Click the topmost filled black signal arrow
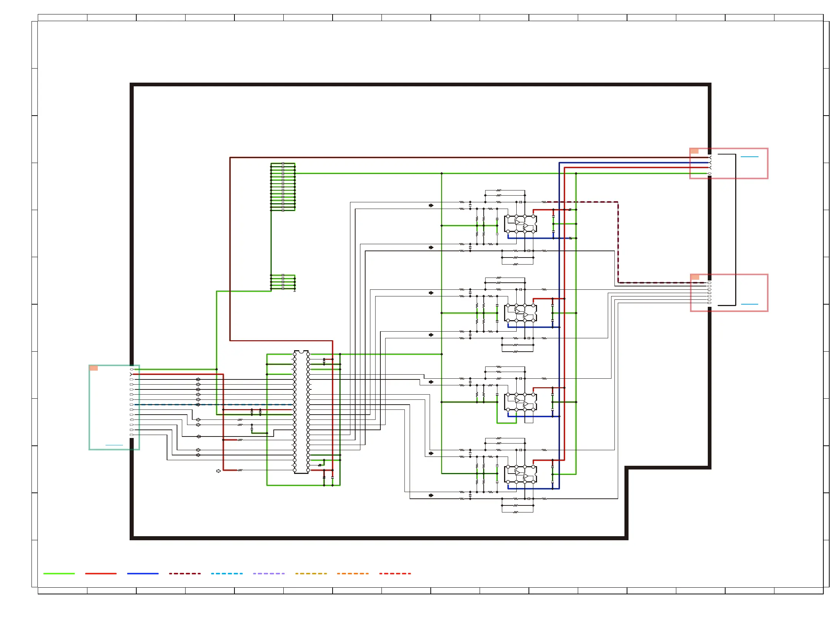 (431, 206)
